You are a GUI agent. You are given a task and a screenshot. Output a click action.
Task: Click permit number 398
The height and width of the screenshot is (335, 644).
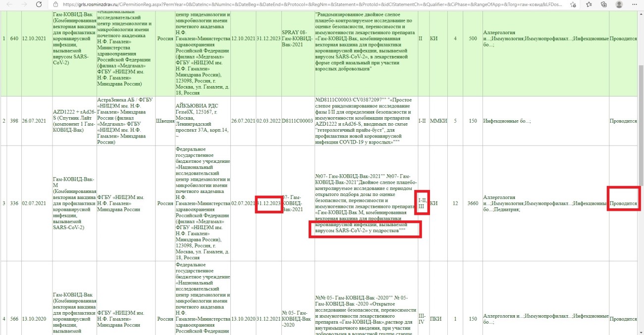click(x=14, y=121)
